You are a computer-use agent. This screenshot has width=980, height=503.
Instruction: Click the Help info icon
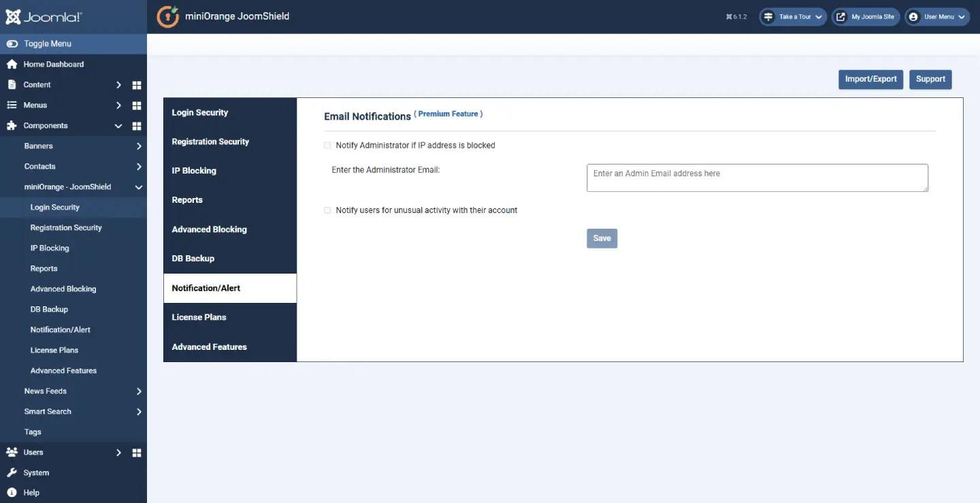click(12, 492)
